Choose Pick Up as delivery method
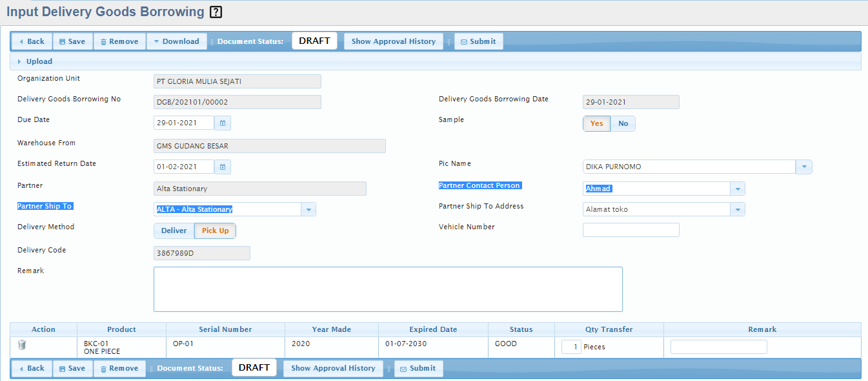The width and height of the screenshot is (868, 381). click(x=215, y=231)
